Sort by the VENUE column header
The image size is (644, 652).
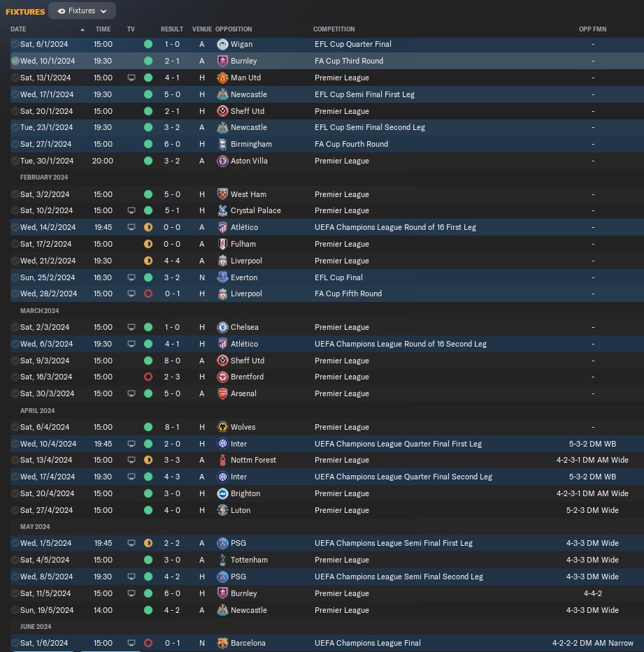202,29
